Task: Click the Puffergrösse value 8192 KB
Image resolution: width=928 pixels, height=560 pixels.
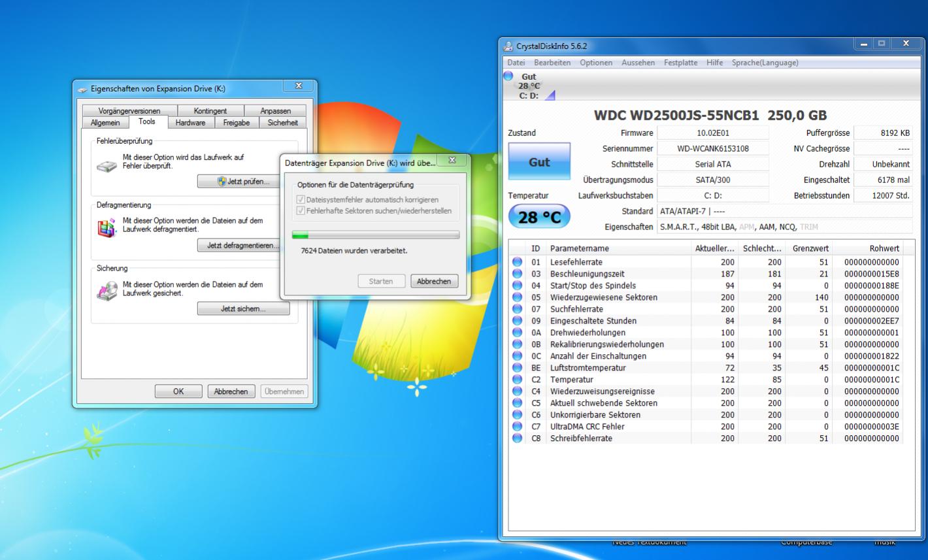Action: click(883, 133)
